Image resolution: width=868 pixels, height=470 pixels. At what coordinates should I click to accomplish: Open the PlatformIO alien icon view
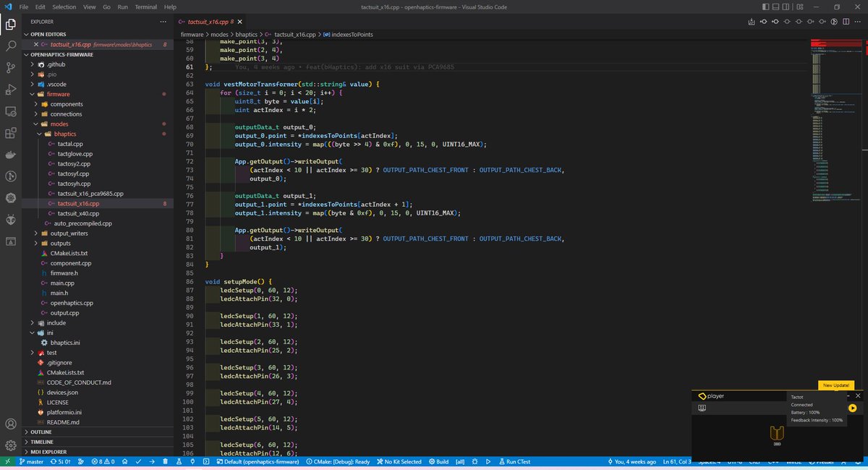[x=11, y=220]
